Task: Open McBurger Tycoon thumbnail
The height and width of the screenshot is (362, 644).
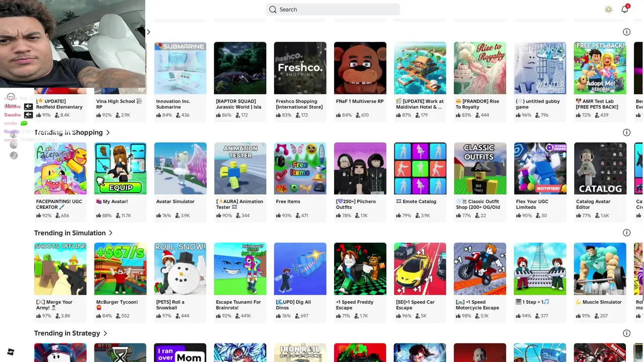Action: point(120,269)
